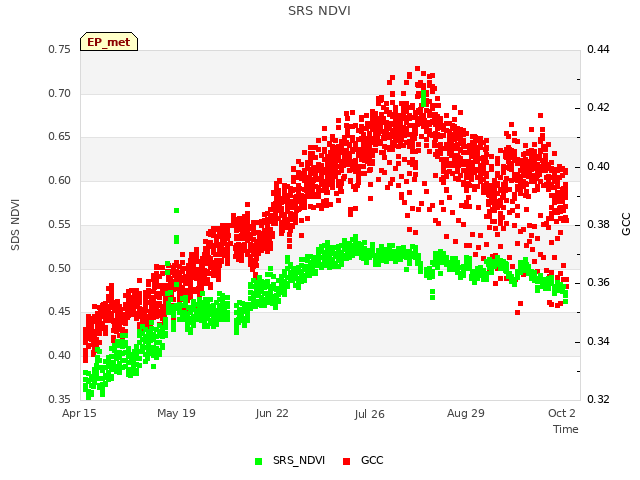Toggle SRS_NDVI green legend swatch
This screenshot has width=640, height=480.
point(258,461)
